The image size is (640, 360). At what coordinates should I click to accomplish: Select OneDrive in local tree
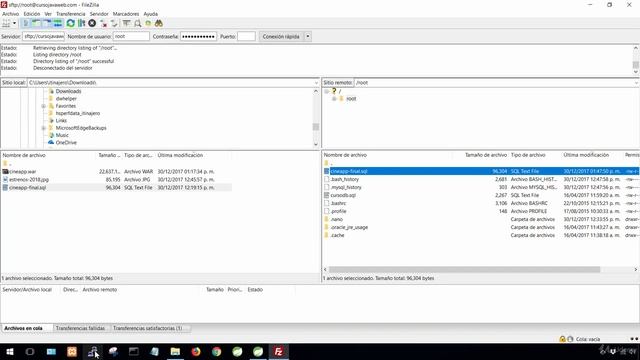[x=66, y=143]
